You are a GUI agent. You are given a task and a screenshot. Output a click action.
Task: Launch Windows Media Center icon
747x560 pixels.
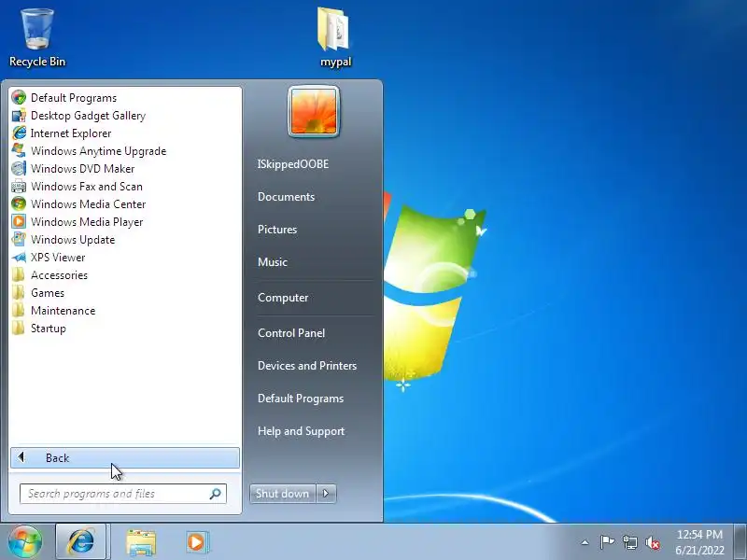[19, 203]
